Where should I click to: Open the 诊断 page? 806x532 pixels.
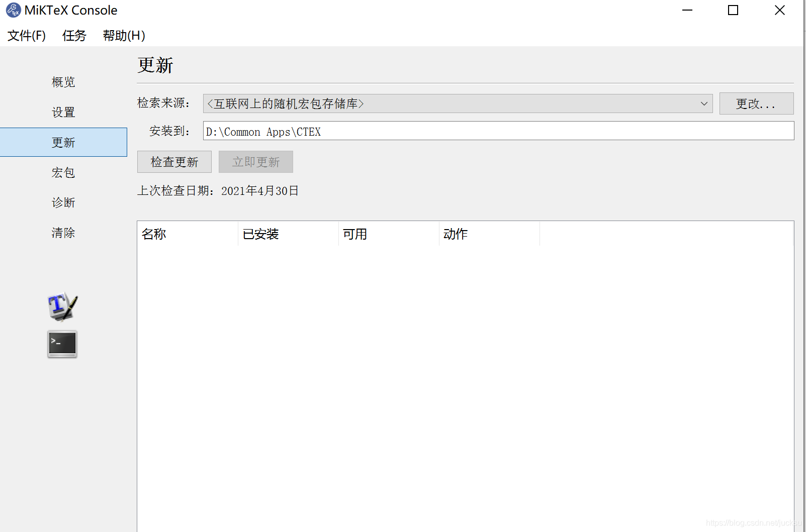pos(63,202)
